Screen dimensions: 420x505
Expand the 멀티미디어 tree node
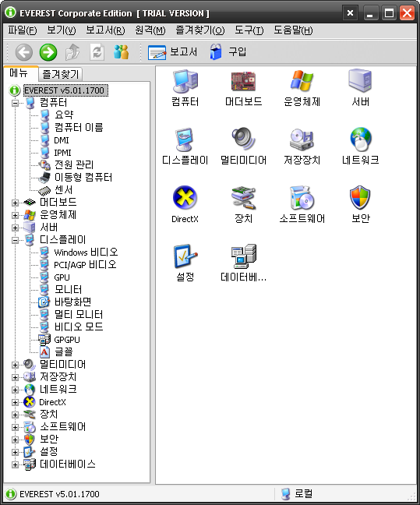[15, 365]
